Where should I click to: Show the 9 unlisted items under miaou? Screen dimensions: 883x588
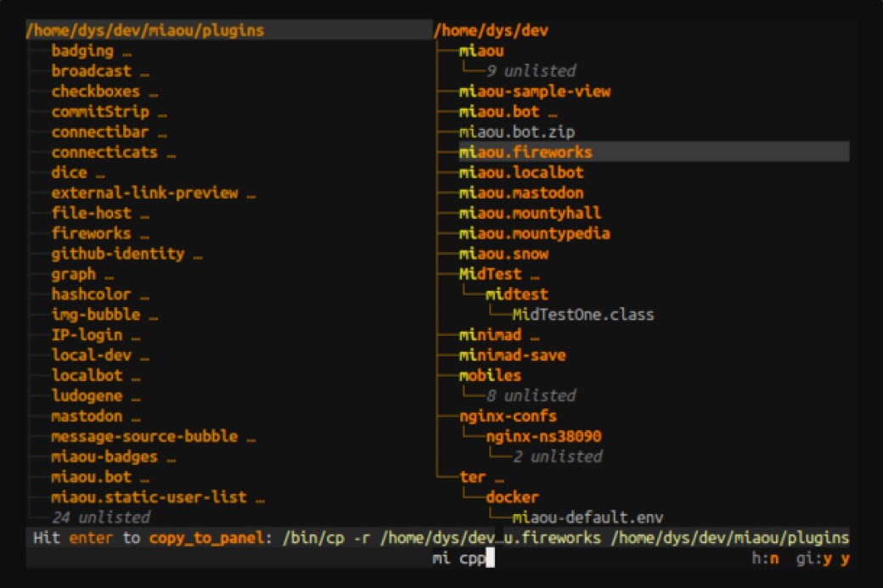coord(531,71)
